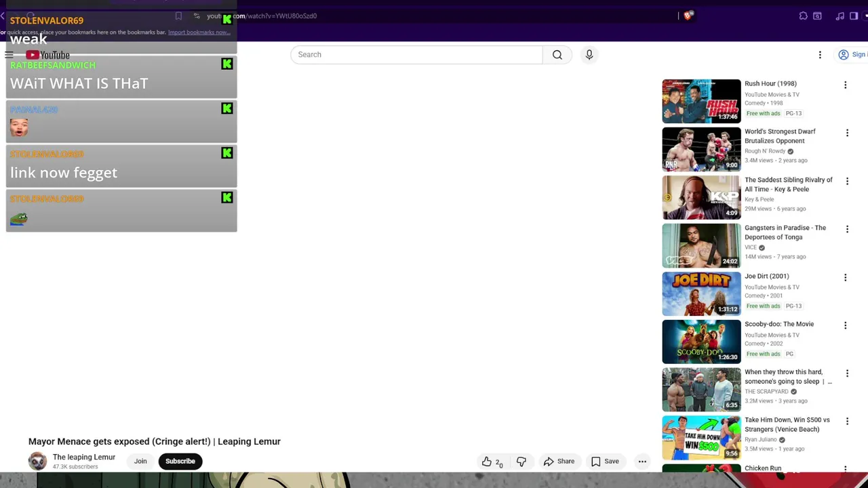Click username STOLENVALOR69 in top chat message
Viewport: 868px width, 488px height.
tap(47, 20)
